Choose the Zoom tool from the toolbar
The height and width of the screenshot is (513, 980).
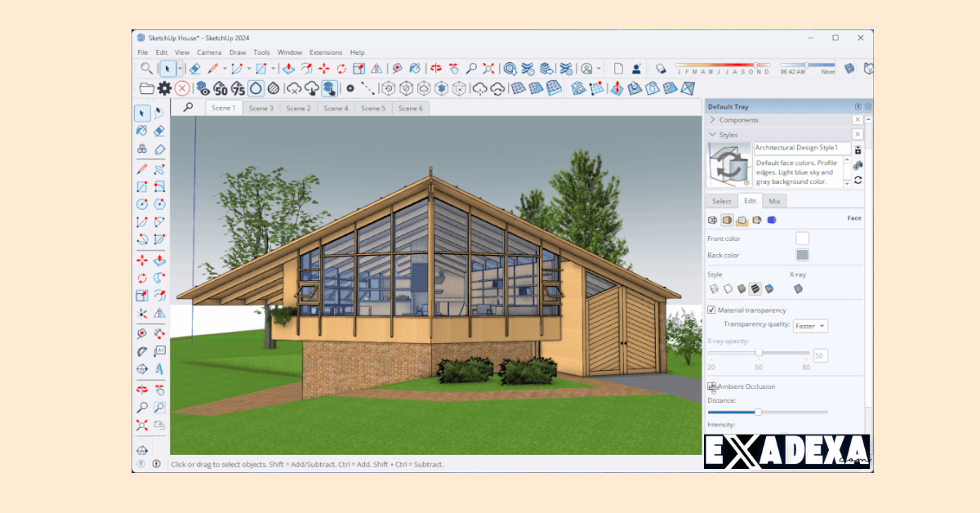[141, 408]
